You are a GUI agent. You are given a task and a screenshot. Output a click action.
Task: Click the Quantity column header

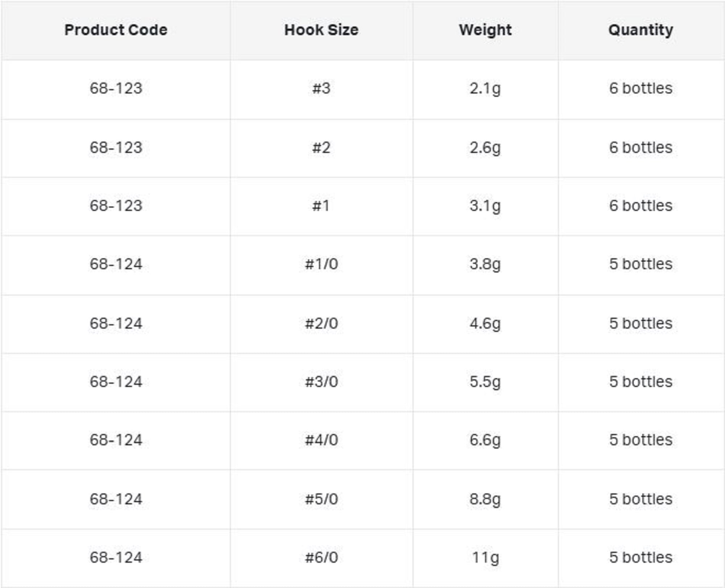pyautogui.click(x=641, y=30)
